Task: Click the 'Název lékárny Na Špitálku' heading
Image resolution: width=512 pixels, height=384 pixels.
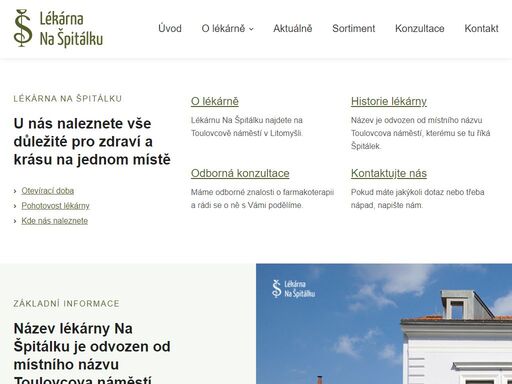Action: tap(92, 352)
